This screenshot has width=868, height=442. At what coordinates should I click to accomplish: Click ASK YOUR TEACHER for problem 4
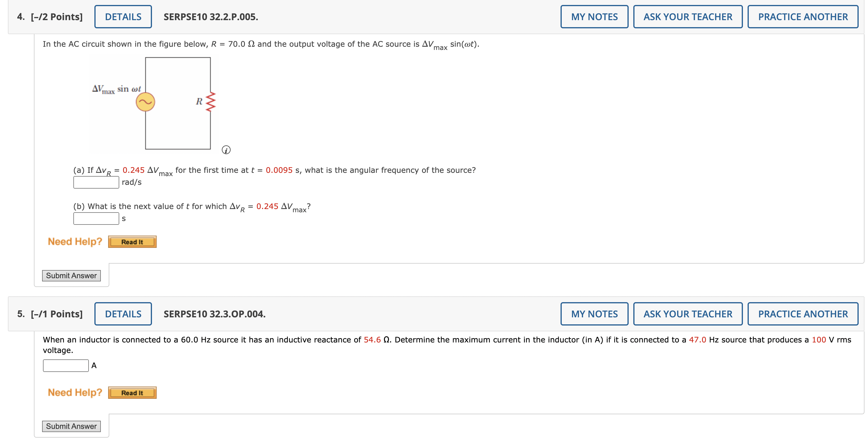point(688,16)
